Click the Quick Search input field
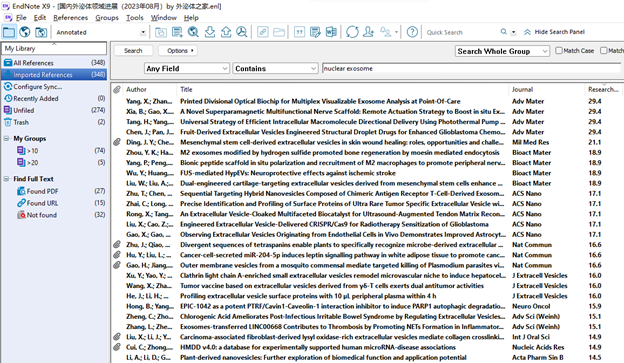This screenshot has height=363, width=624. (462, 32)
